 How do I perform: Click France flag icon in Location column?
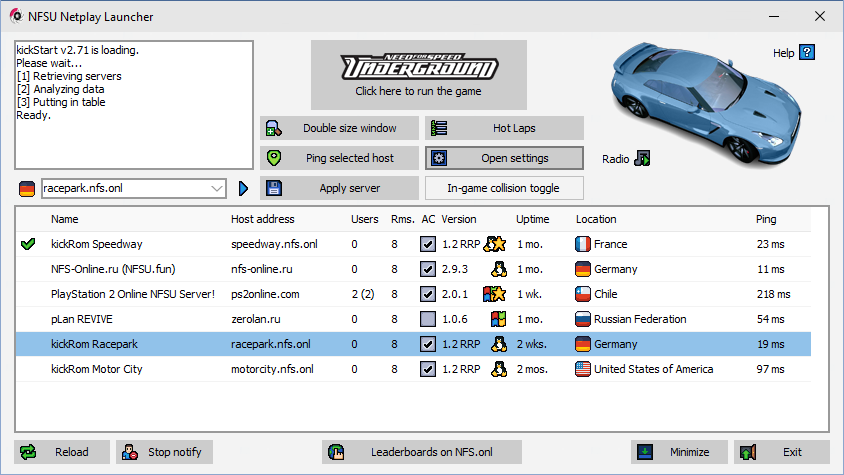pyautogui.click(x=582, y=244)
